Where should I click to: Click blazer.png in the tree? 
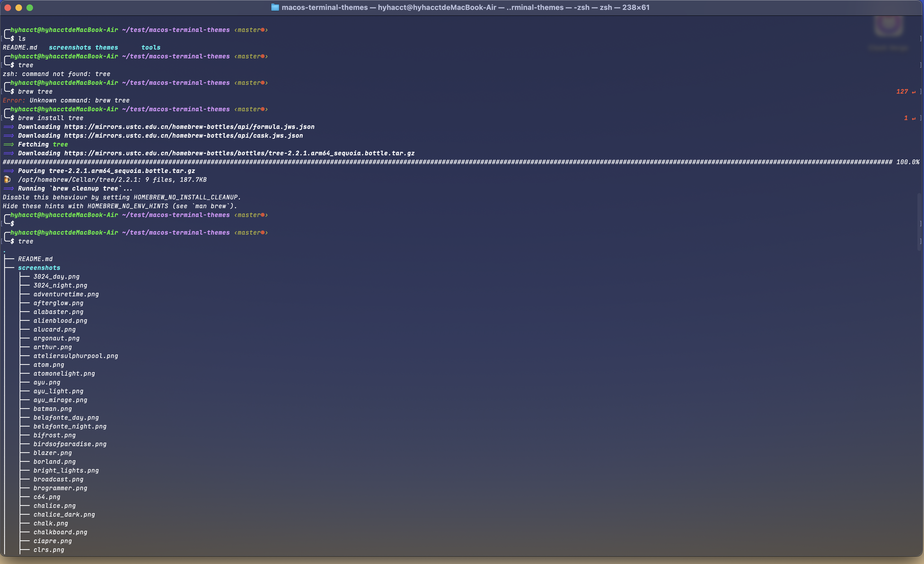tap(53, 453)
